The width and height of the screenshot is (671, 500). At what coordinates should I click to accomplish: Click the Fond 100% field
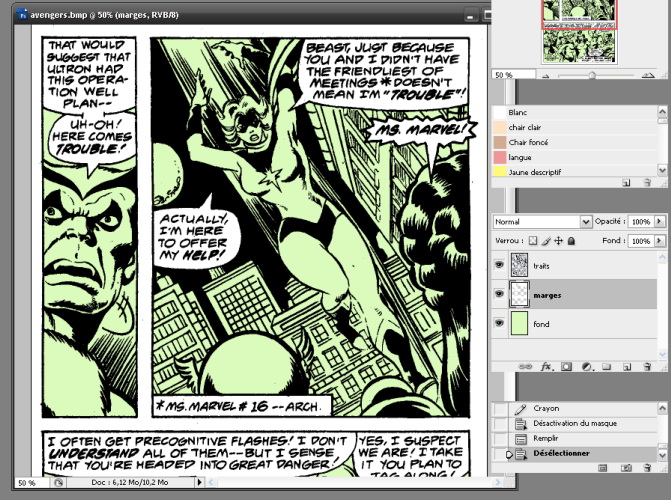point(641,241)
